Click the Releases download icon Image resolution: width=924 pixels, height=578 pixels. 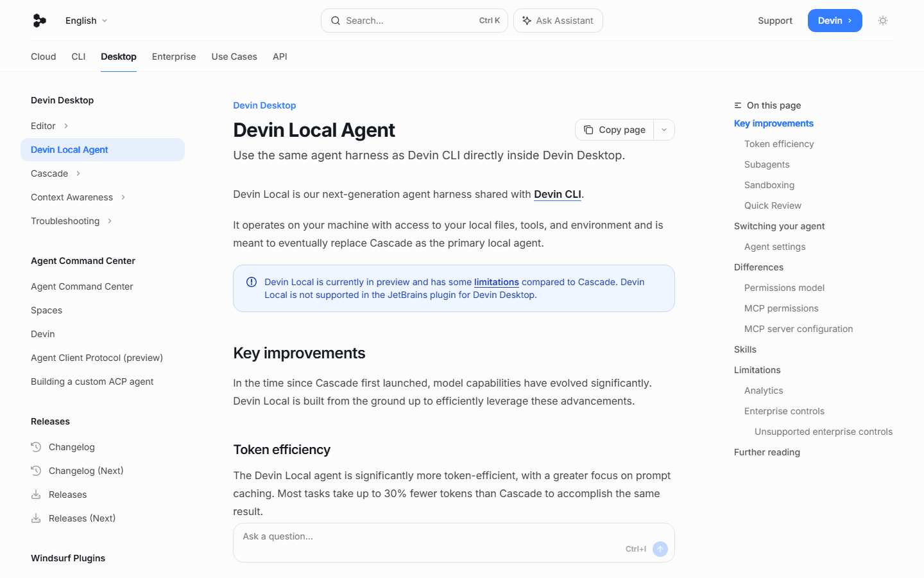pyautogui.click(x=36, y=495)
